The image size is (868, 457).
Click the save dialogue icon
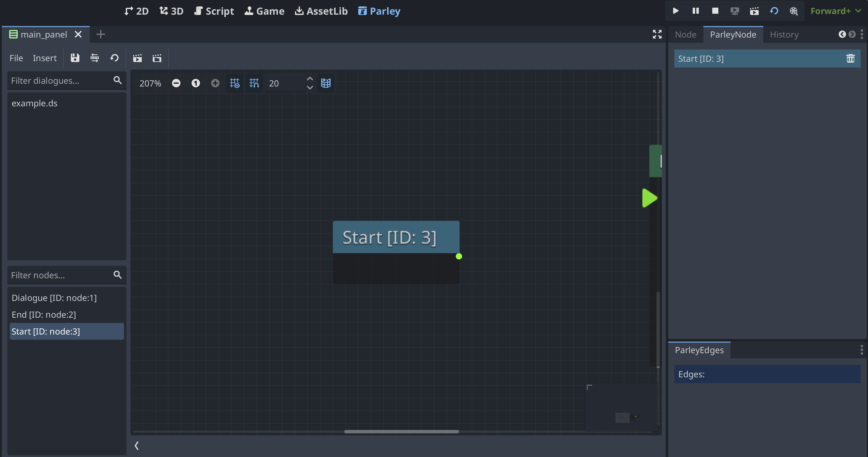coord(75,58)
